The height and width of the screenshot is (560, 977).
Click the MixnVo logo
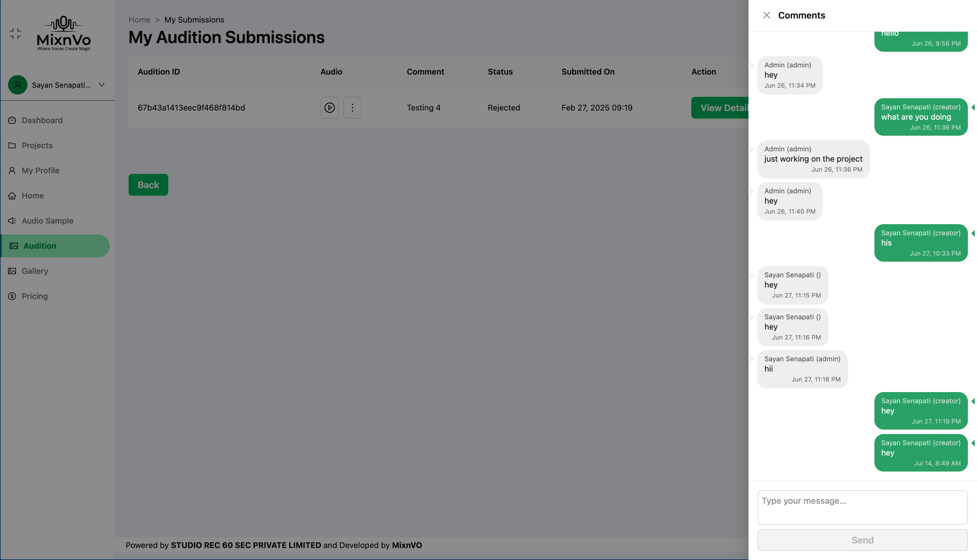point(64,33)
